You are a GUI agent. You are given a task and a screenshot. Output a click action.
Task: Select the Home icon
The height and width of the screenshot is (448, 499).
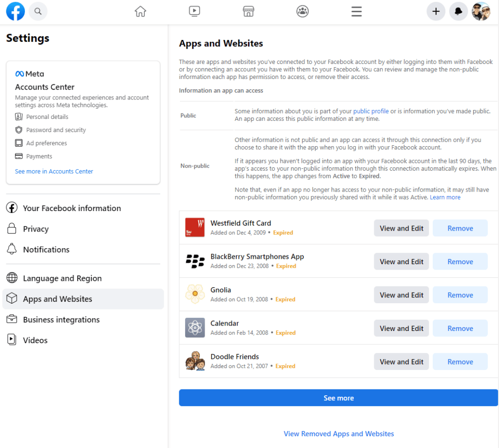click(140, 11)
